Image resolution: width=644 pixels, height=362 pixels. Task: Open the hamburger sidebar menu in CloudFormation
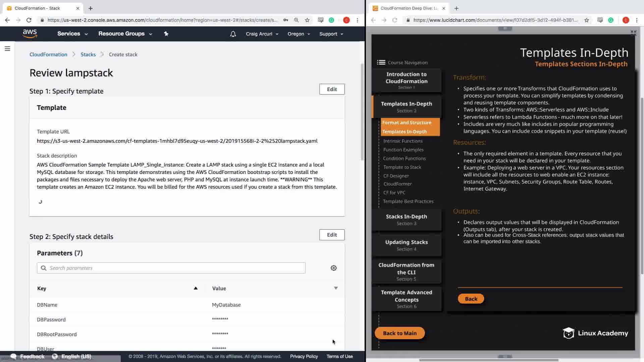(7, 49)
